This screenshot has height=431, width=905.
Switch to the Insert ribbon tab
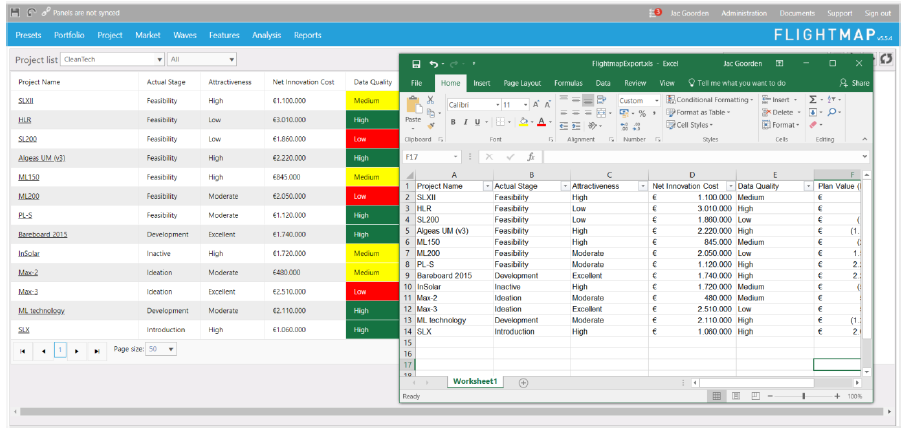tap(482, 83)
